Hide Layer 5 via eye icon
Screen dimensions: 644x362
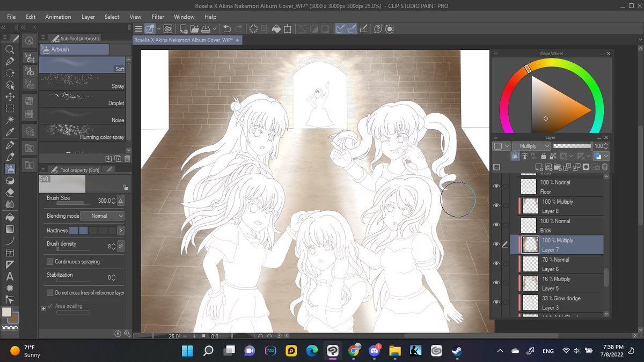496,283
